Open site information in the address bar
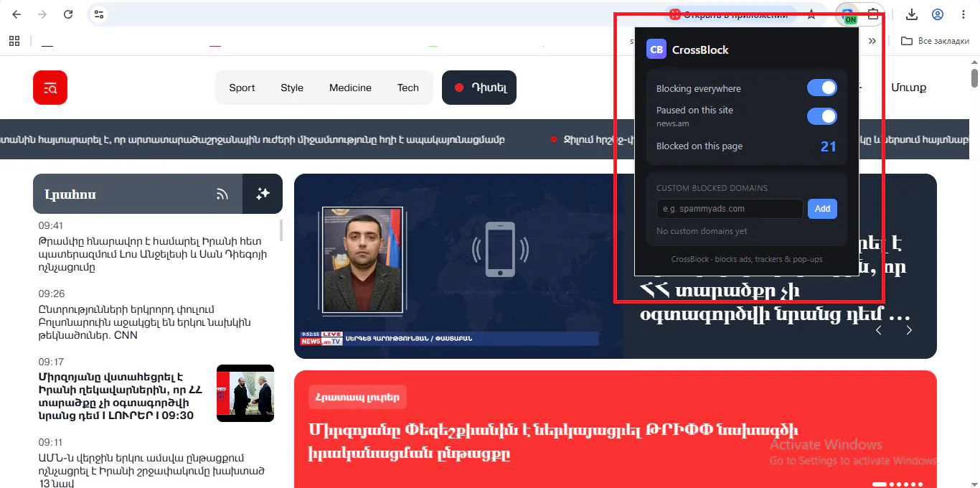Screen dimensions: 980x488 (x=99, y=14)
